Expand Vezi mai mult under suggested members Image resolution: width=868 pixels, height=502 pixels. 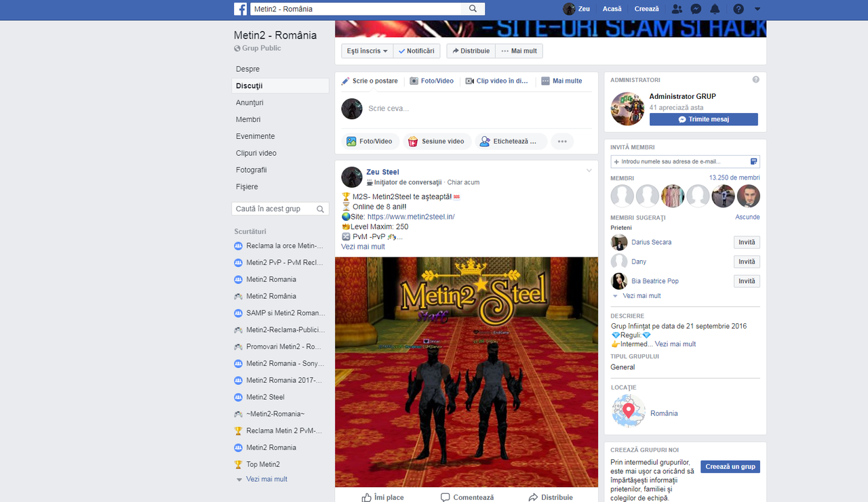[641, 296]
